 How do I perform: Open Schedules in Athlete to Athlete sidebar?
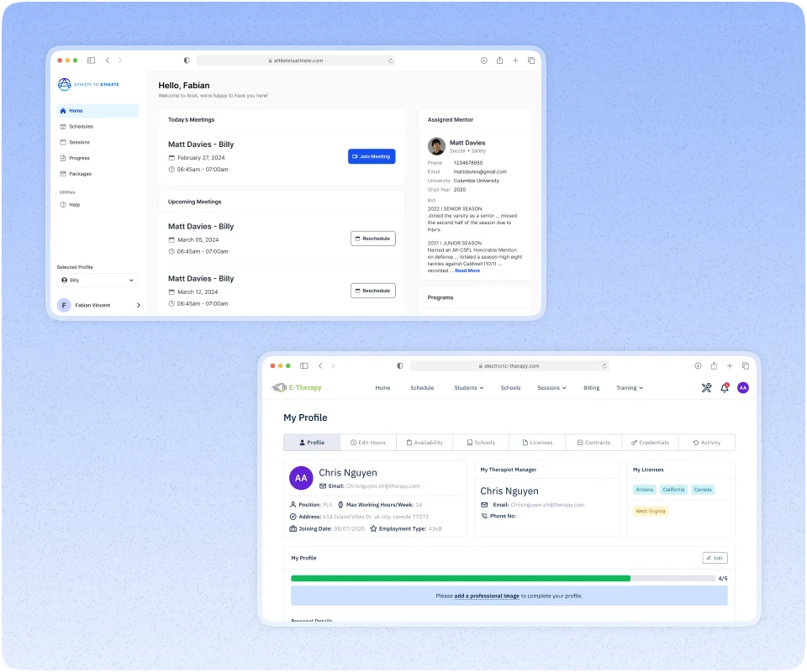(76, 127)
